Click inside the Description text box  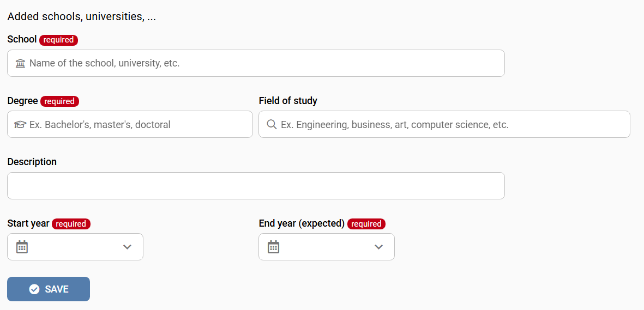pos(256,186)
